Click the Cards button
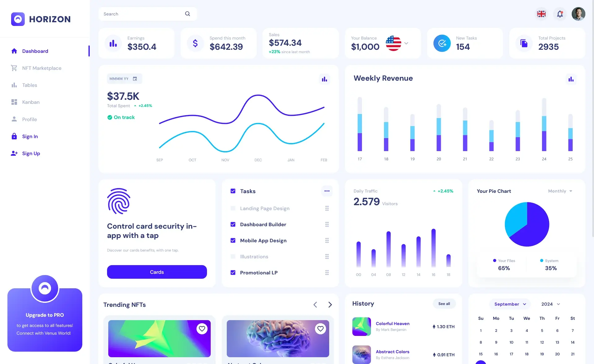The image size is (594, 364). [x=157, y=272]
